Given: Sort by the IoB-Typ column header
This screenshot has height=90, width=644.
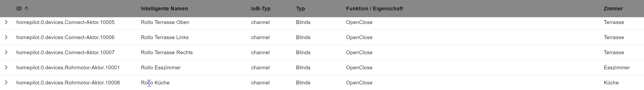Looking at the screenshot, I should [x=261, y=8].
